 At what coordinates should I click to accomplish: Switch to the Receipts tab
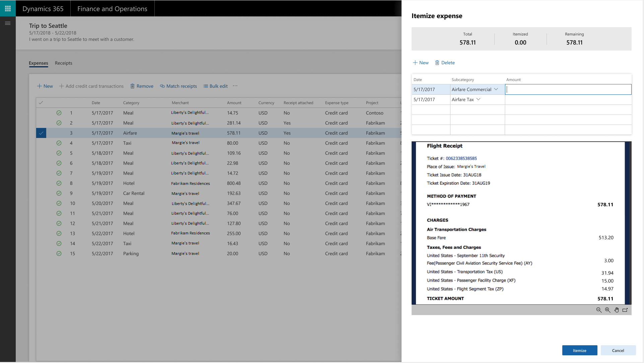click(63, 63)
